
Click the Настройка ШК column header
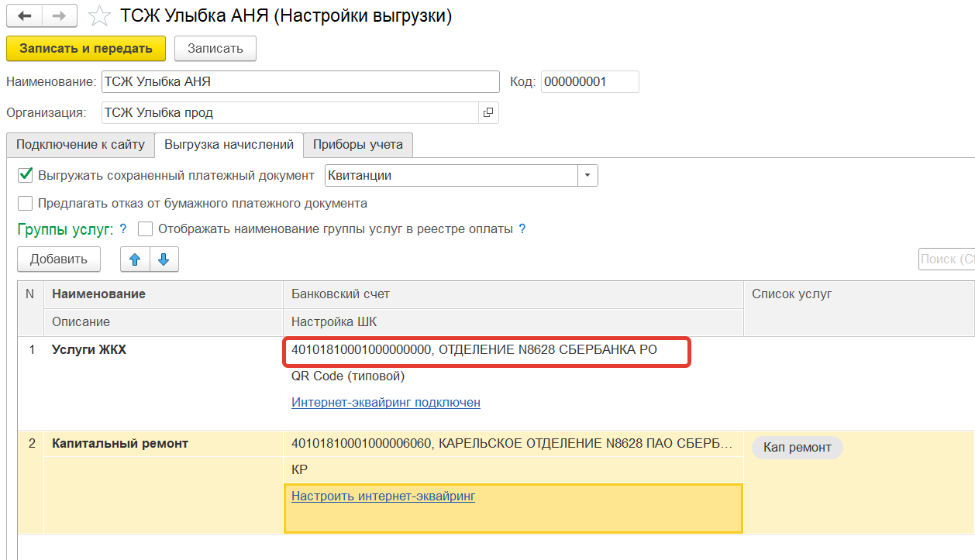[513, 321]
